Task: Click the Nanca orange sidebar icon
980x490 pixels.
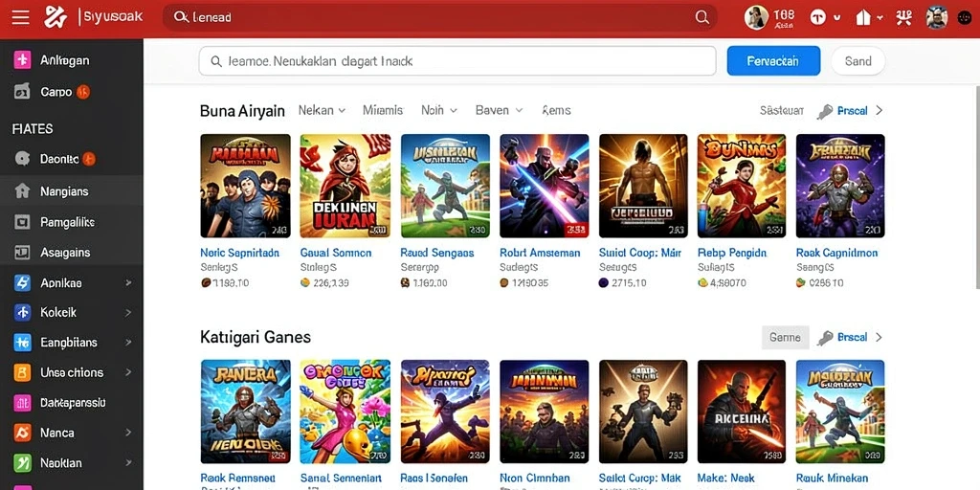Action: [x=22, y=433]
